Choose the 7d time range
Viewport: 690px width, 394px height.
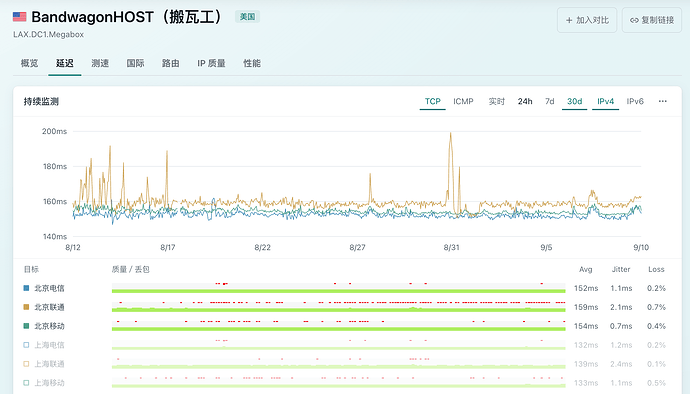tap(550, 101)
